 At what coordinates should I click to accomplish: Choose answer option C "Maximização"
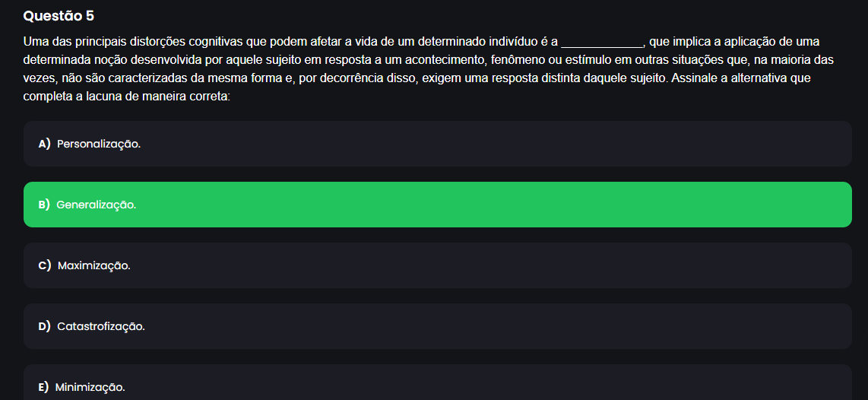click(437, 265)
